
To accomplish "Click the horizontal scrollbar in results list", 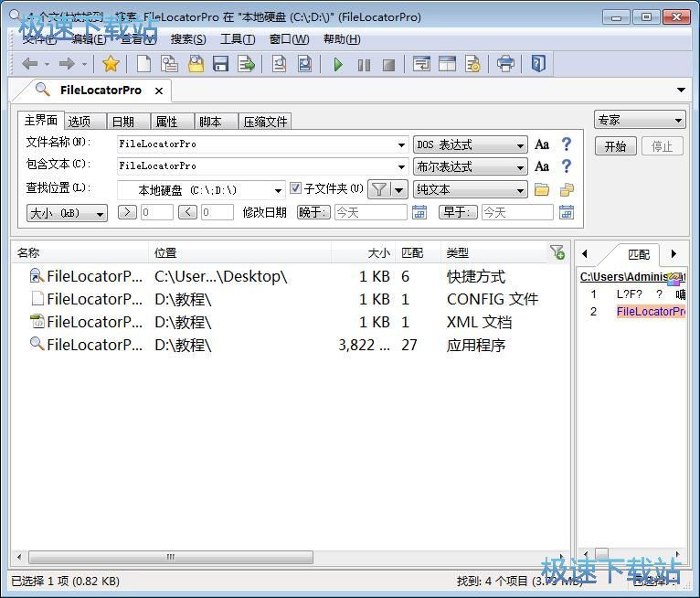I will click(170, 557).
